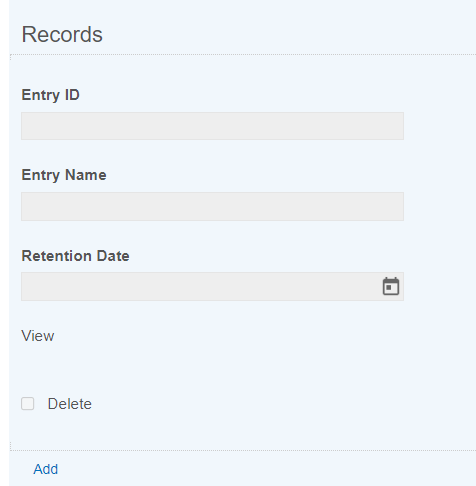Click inside the Retention Date text field
476x486 pixels.
[x=200, y=286]
